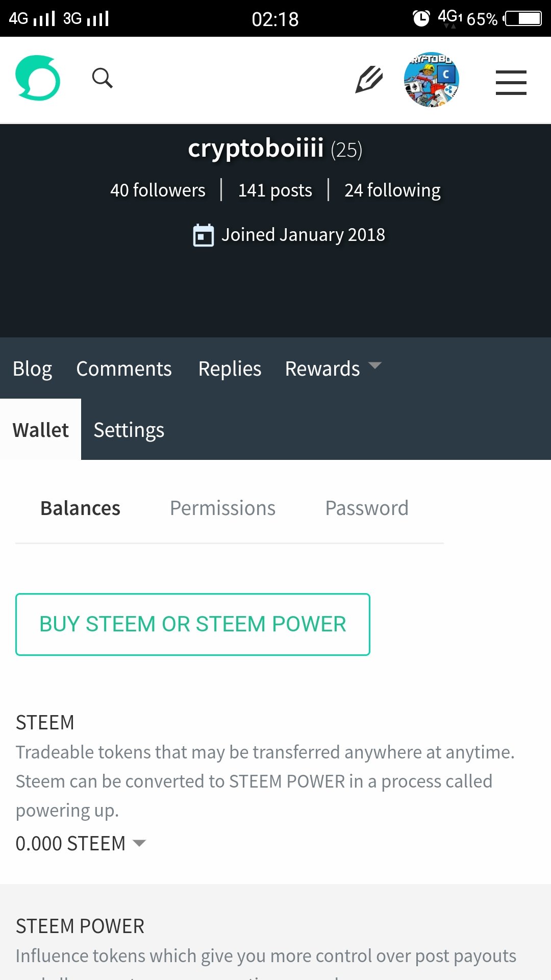Image resolution: width=551 pixels, height=980 pixels.
Task: Tap the pencil icon to write post
Action: tap(369, 79)
